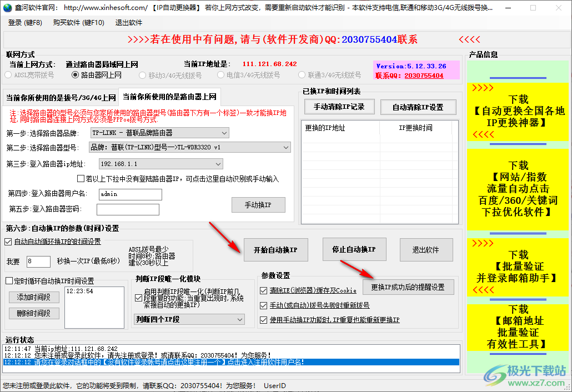The image size is (572, 392).
Task: Click the app icon in title bar
Action: tap(7, 8)
